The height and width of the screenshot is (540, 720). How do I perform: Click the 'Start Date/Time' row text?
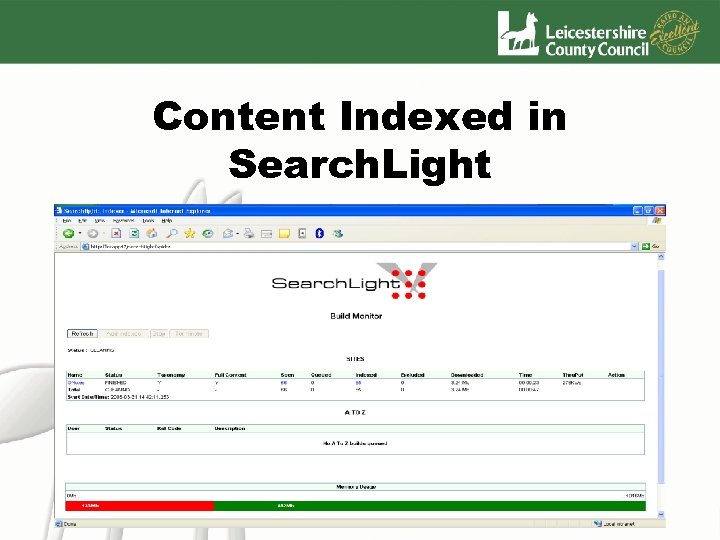(x=118, y=397)
